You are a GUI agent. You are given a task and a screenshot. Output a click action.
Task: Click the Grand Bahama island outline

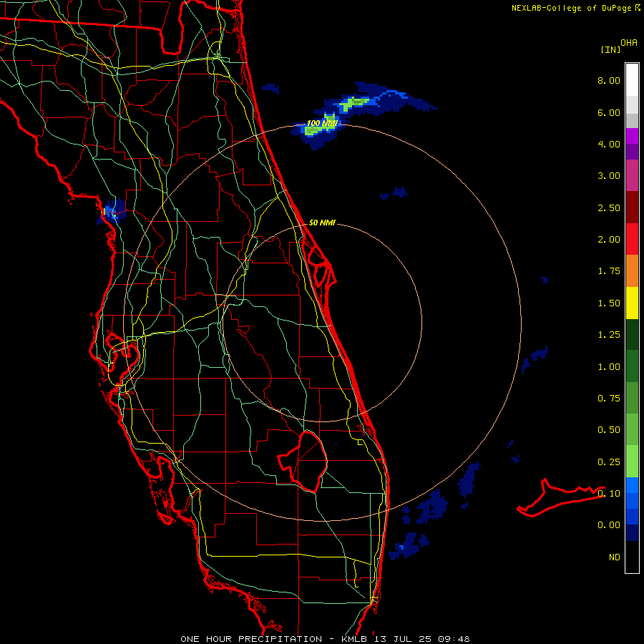point(560,498)
